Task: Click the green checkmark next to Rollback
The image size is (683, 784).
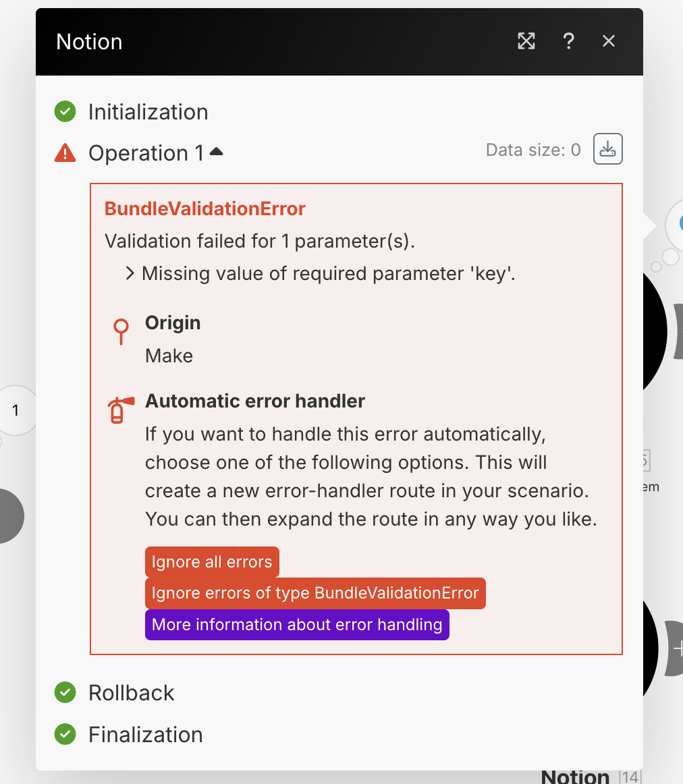Action: [65, 692]
